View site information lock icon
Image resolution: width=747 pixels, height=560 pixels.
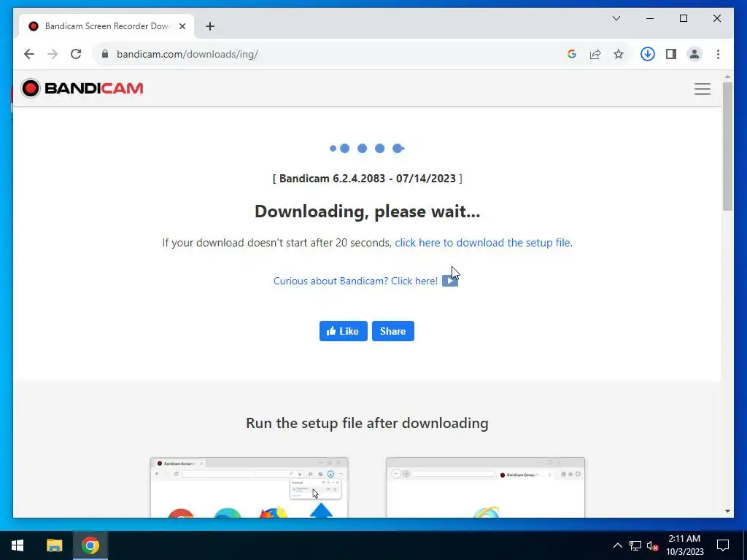pos(105,54)
